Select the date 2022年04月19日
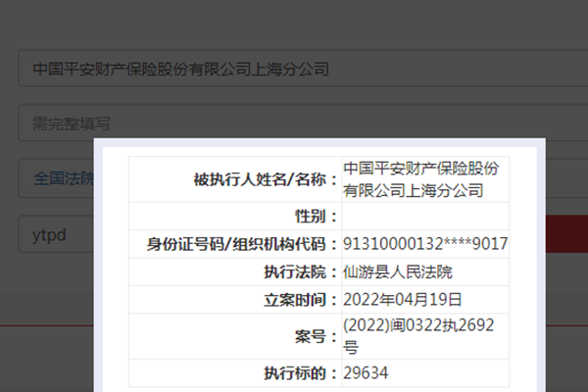This screenshot has height=392, width=588. (x=403, y=299)
